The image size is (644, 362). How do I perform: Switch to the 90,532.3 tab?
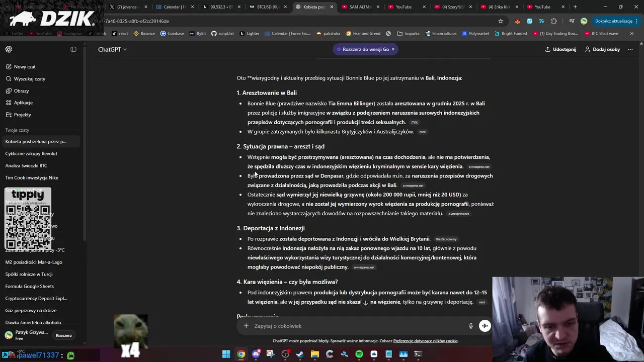pos(221,7)
